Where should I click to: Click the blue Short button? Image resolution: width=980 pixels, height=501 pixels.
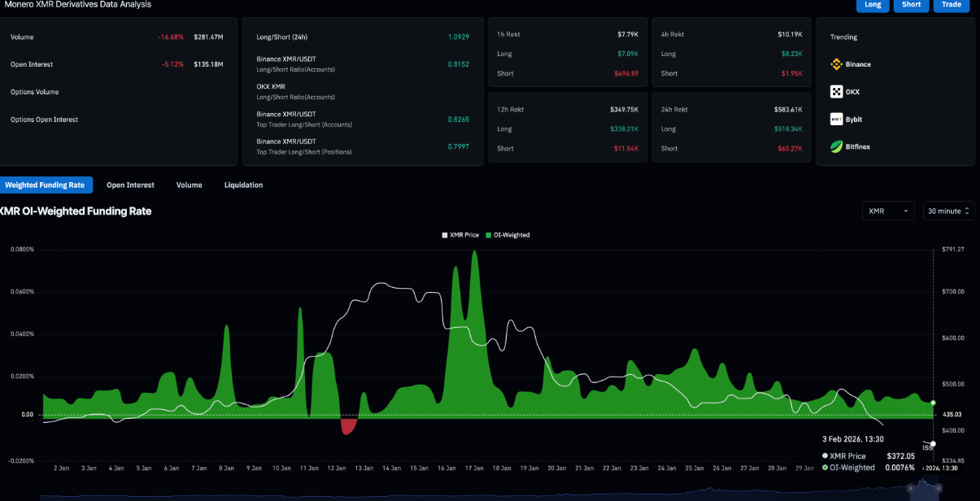(911, 5)
